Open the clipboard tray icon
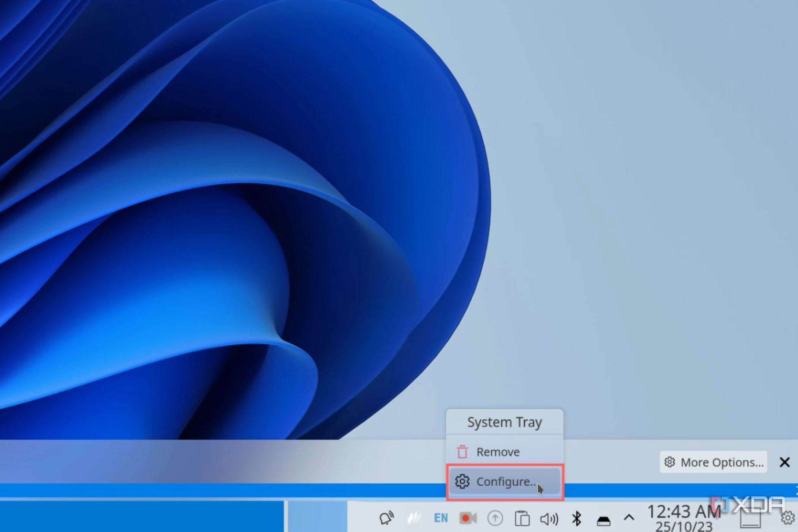This screenshot has height=532, width=798. click(522, 518)
